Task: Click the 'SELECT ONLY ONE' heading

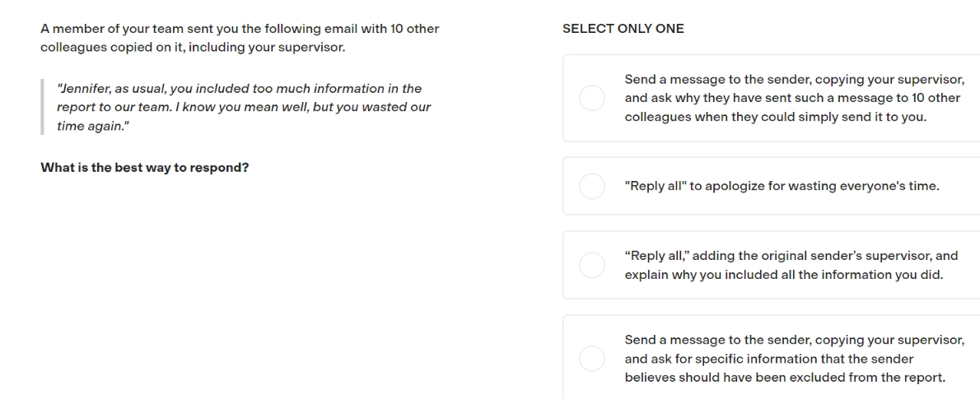Action: [x=623, y=29]
